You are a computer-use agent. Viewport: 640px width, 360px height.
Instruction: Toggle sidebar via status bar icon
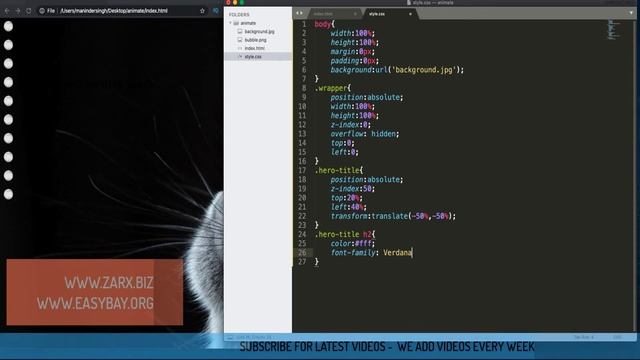coord(230,338)
